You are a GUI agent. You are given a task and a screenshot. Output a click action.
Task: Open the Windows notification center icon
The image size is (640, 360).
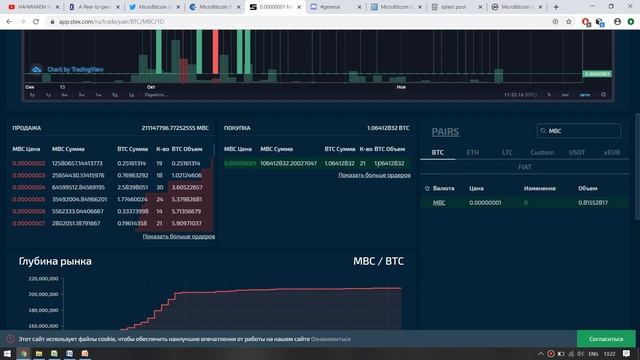pos(627,353)
